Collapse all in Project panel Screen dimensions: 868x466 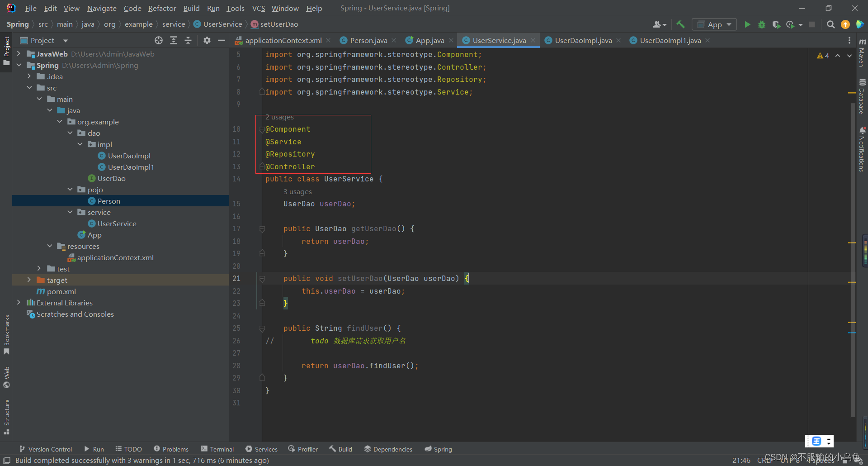pos(188,41)
